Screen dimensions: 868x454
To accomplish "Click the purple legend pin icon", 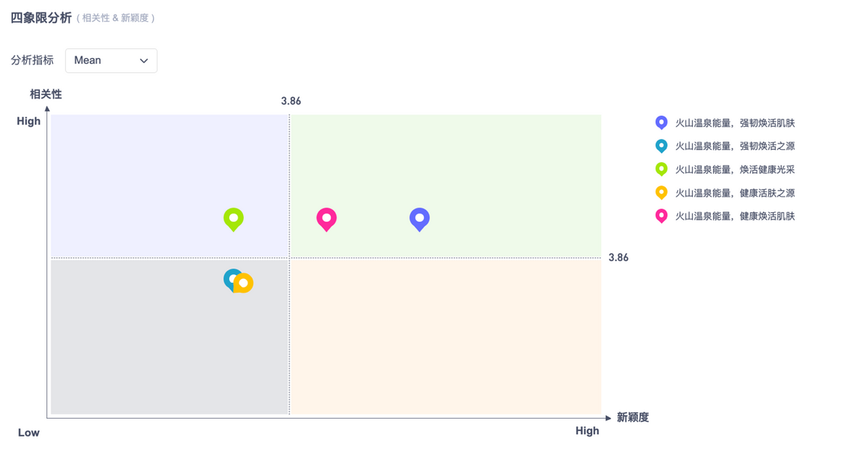I will [x=661, y=123].
